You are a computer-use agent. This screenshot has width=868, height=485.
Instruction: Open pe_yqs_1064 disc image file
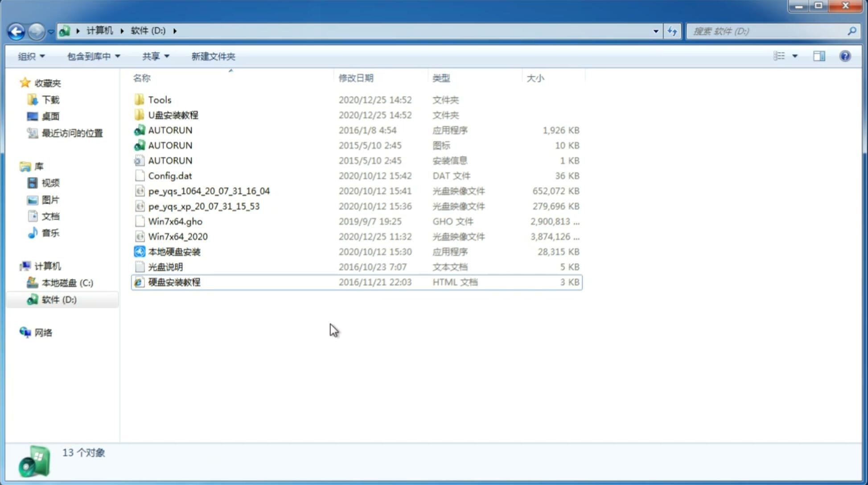click(209, 191)
